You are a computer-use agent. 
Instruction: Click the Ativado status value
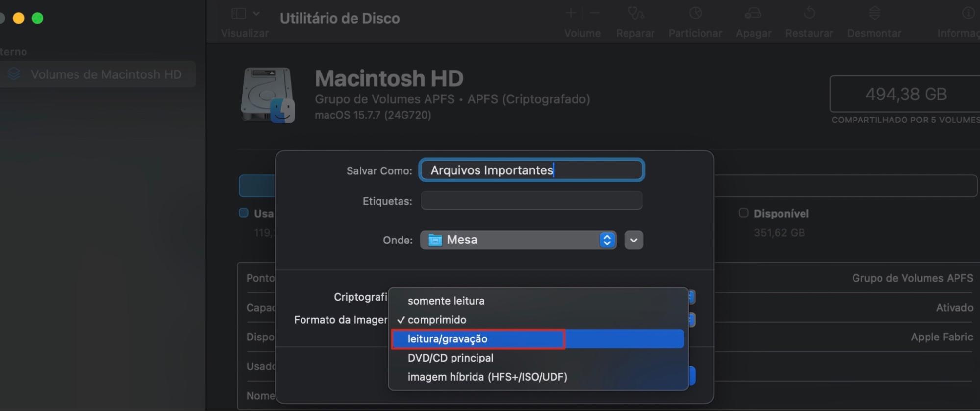(x=955, y=308)
